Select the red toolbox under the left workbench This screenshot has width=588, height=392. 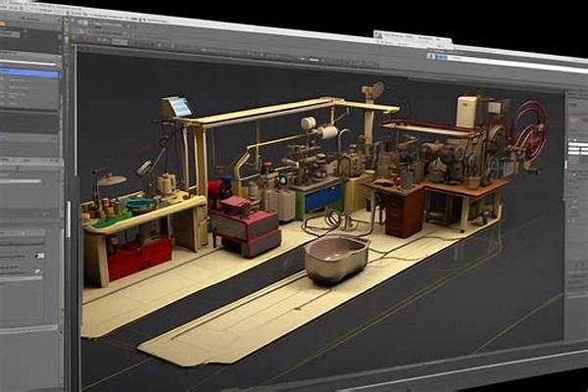click(x=138, y=259)
